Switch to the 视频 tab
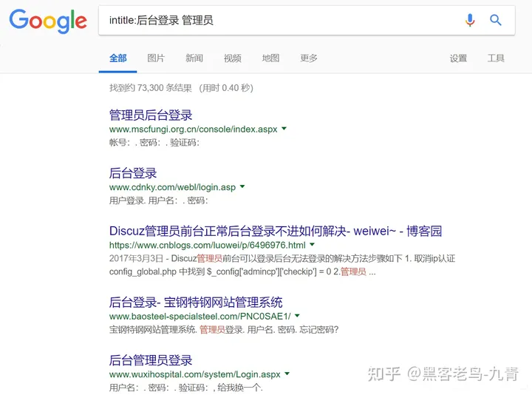Screen dimensions: 532x395 pyautogui.click(x=233, y=58)
